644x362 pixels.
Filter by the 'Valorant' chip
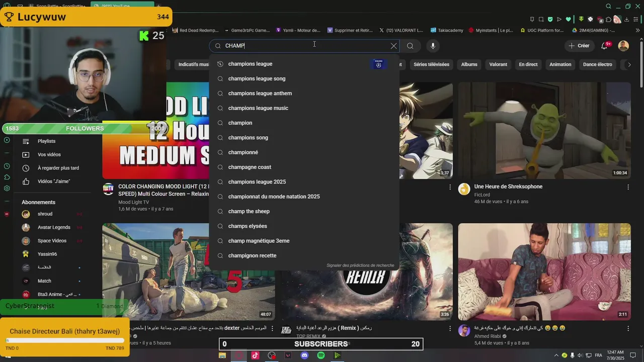tap(498, 64)
